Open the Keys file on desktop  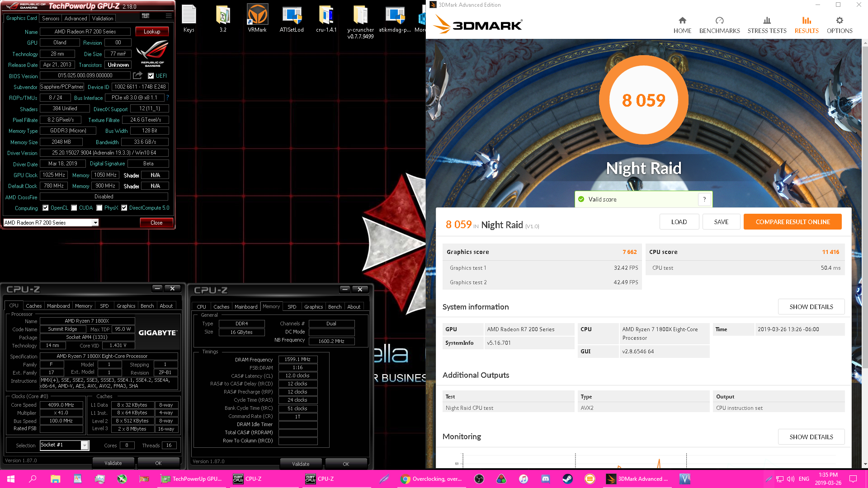click(x=189, y=19)
